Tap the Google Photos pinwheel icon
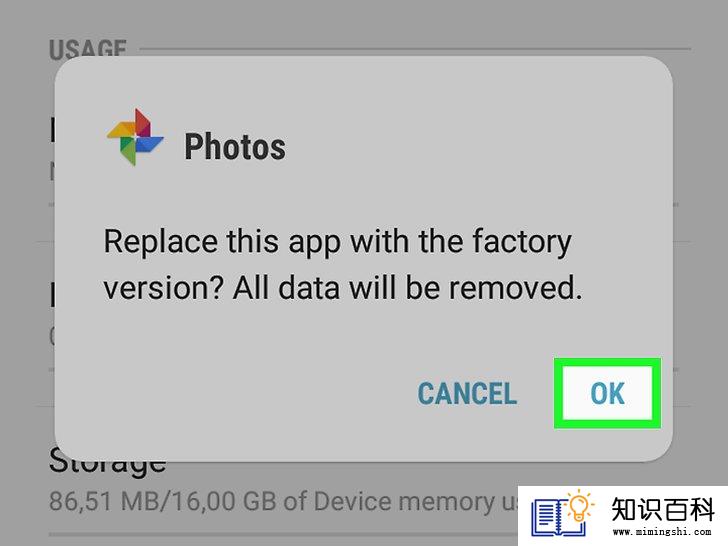 point(135,137)
